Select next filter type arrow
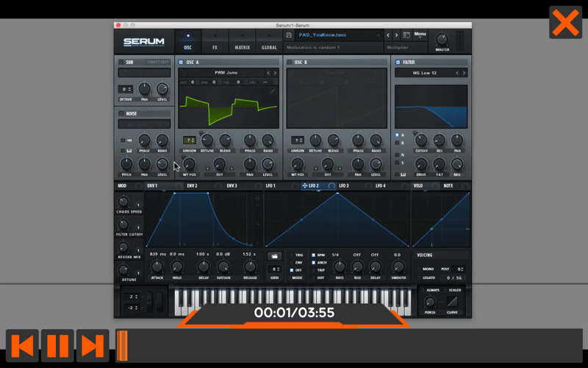The height and width of the screenshot is (368, 588). tap(464, 73)
